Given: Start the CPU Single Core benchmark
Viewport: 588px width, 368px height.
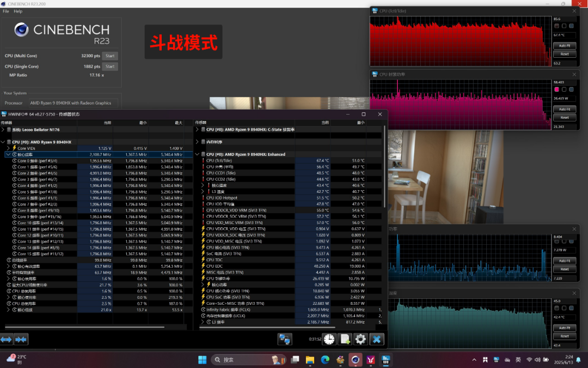Looking at the screenshot, I should coord(110,67).
